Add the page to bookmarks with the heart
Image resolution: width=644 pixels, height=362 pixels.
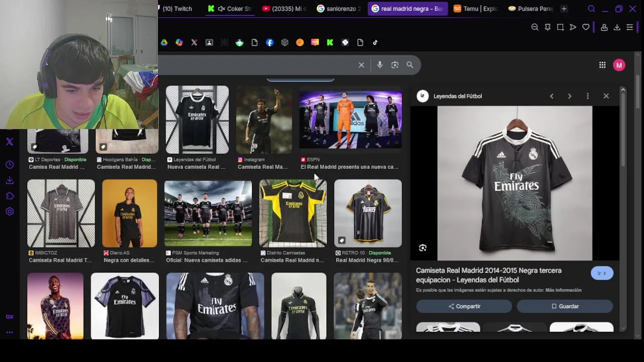pos(586,27)
